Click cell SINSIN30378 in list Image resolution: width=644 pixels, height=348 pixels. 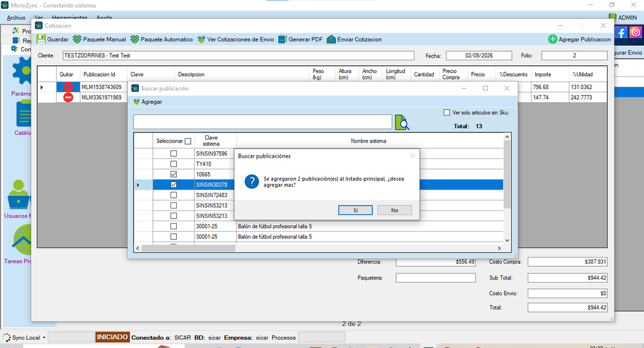tap(214, 185)
